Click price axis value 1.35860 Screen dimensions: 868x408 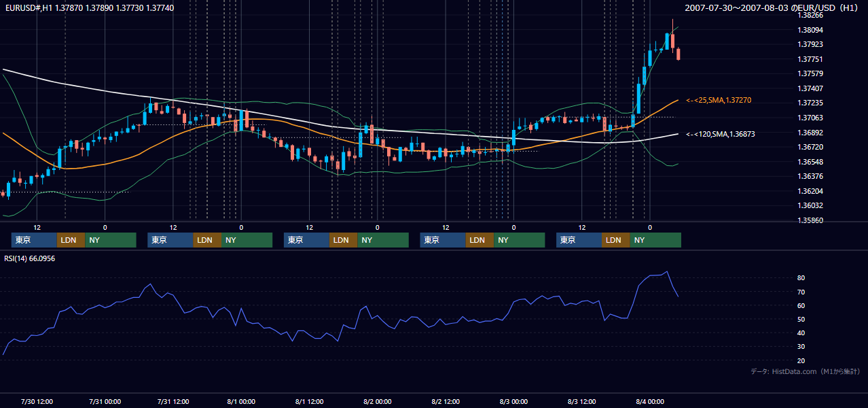[810, 220]
